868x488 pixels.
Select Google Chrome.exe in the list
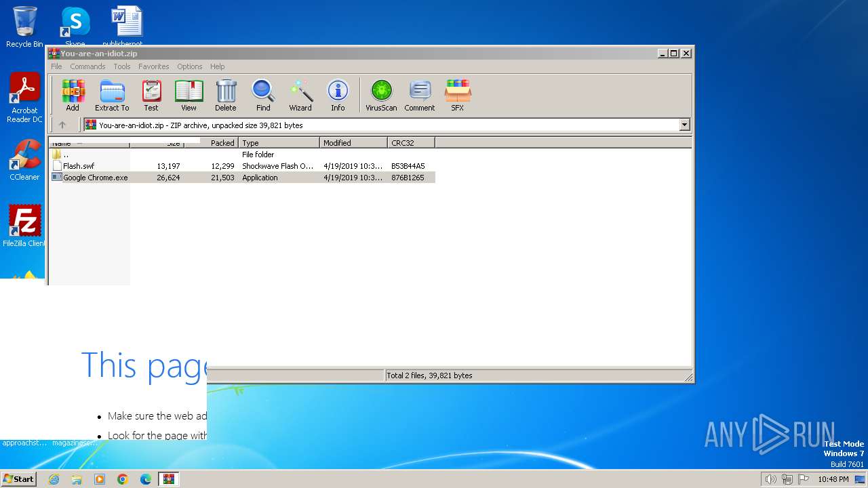point(242,178)
